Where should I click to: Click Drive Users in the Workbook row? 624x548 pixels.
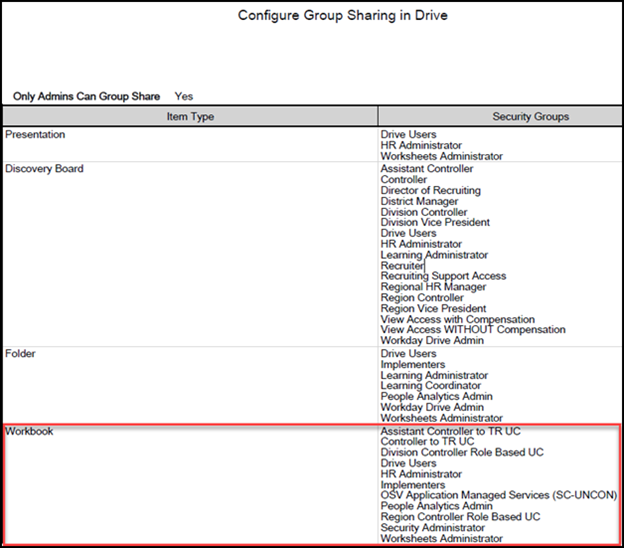[408, 463]
